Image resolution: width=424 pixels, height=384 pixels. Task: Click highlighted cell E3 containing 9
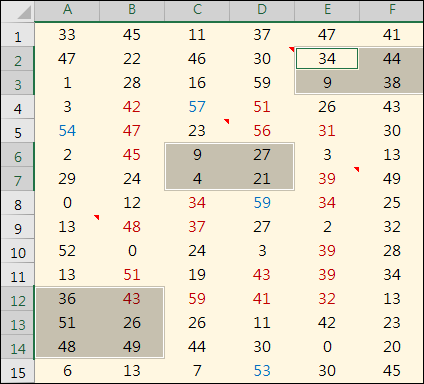(x=327, y=83)
